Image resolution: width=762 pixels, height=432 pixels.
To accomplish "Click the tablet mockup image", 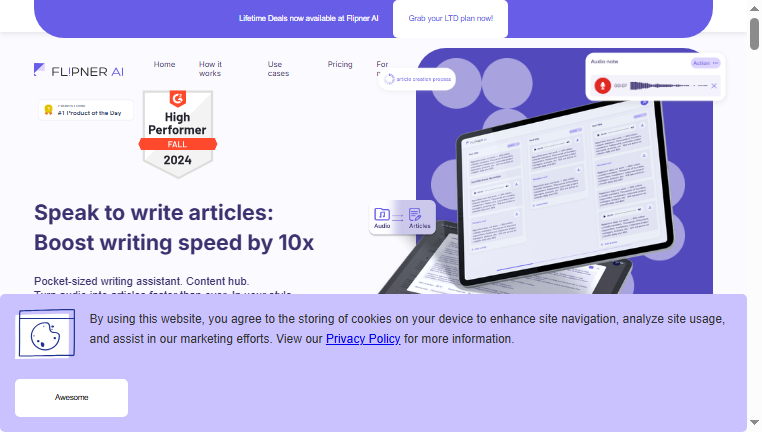I will 566,192.
